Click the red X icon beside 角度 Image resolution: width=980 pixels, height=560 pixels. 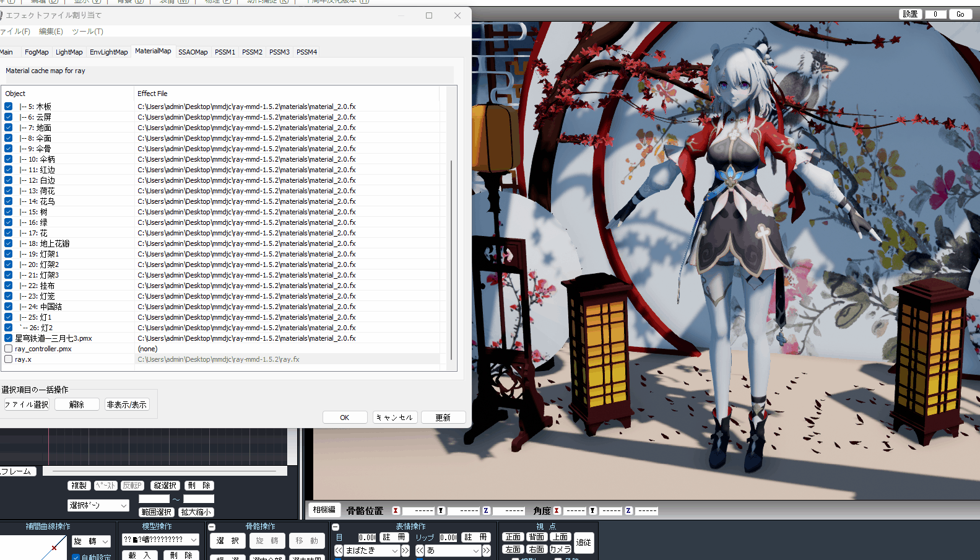pos(557,511)
